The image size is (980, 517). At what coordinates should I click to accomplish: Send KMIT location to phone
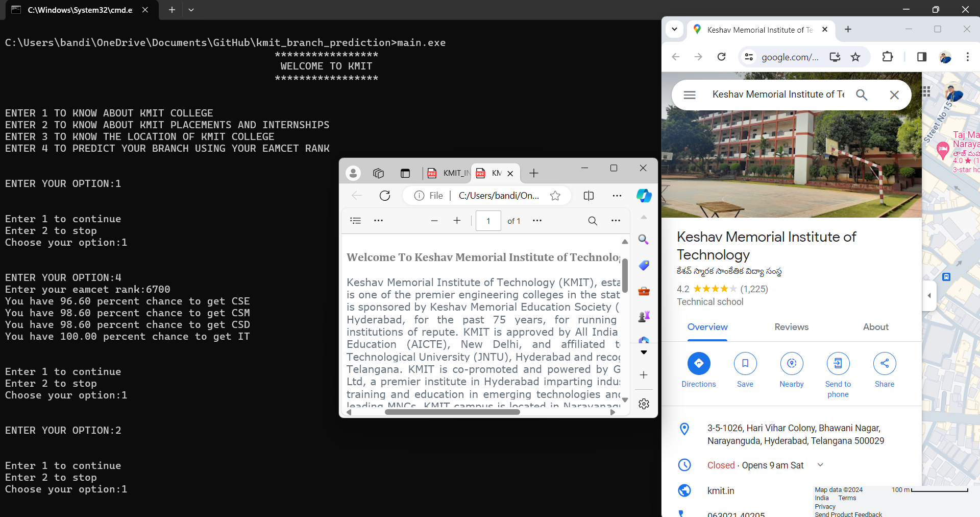(x=838, y=375)
